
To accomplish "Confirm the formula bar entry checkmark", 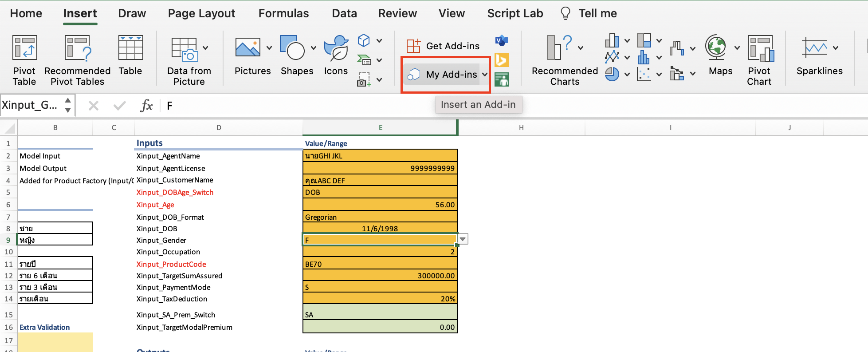I will tap(119, 106).
